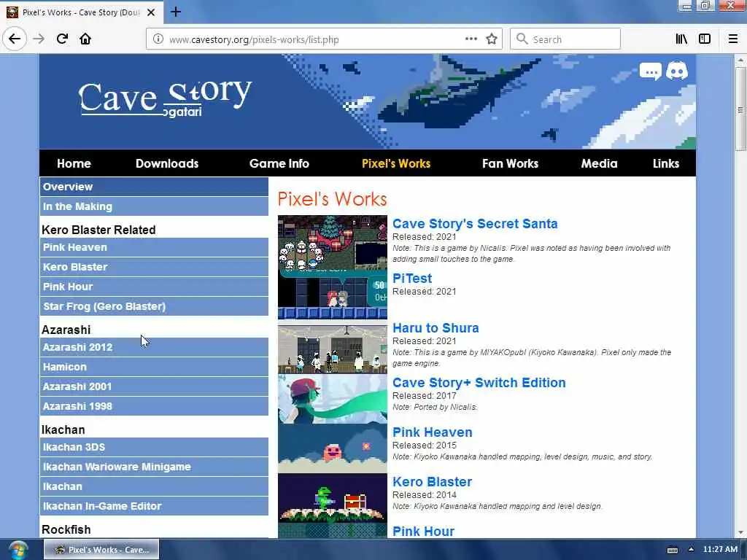Bookmark this page with the star icon

(492, 39)
